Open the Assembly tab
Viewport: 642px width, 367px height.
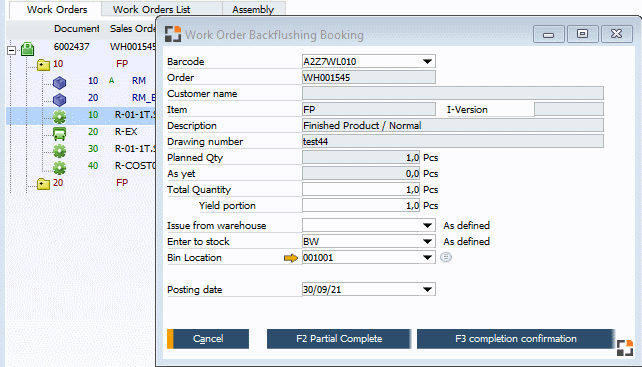[253, 9]
